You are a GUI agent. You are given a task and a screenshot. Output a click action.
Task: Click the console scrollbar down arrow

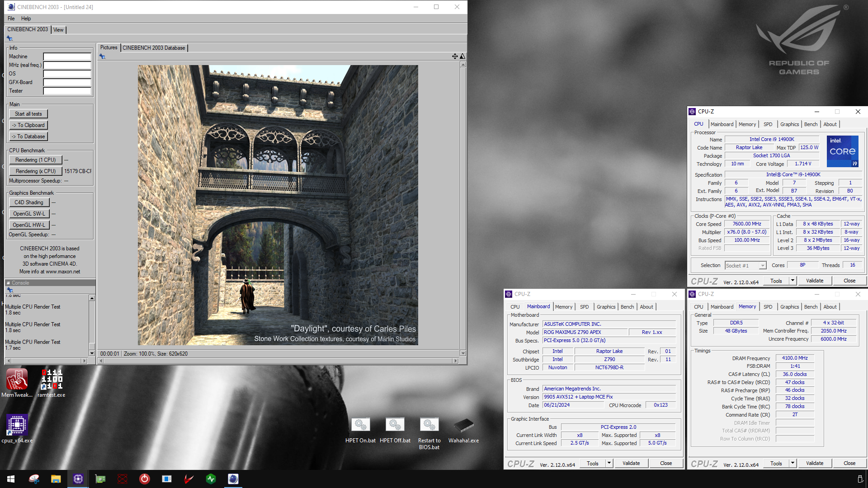coord(92,353)
